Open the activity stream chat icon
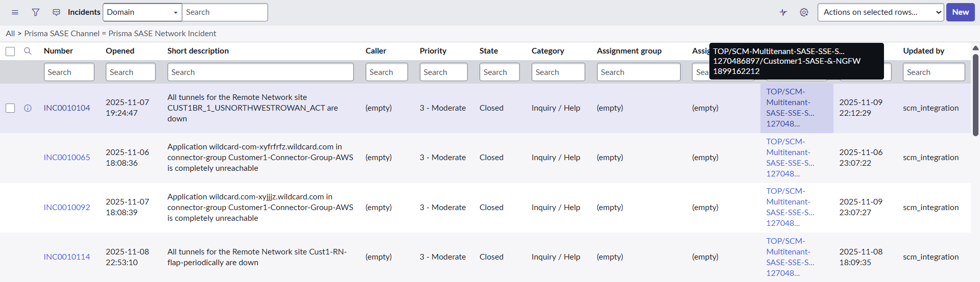980x282 pixels. [x=56, y=12]
